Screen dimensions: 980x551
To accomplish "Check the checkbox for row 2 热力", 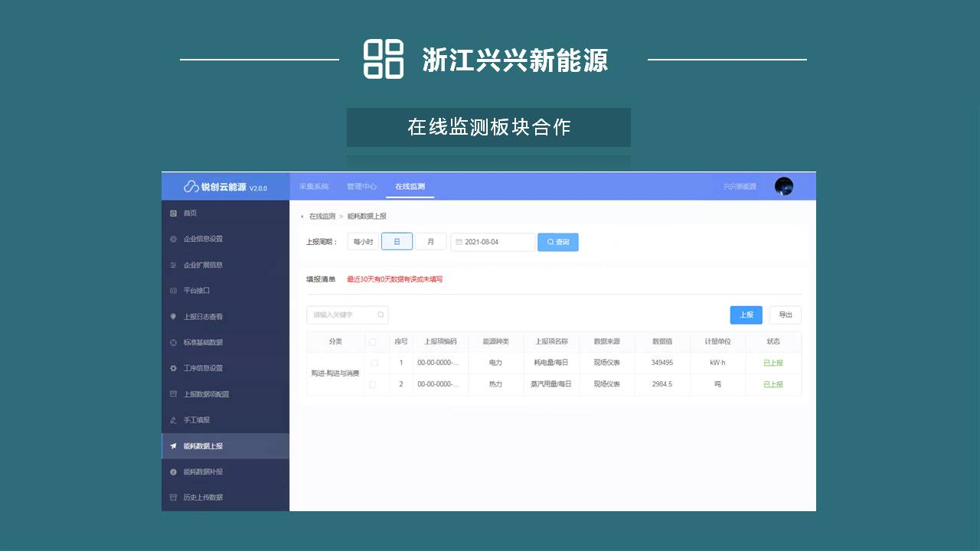I will [373, 384].
